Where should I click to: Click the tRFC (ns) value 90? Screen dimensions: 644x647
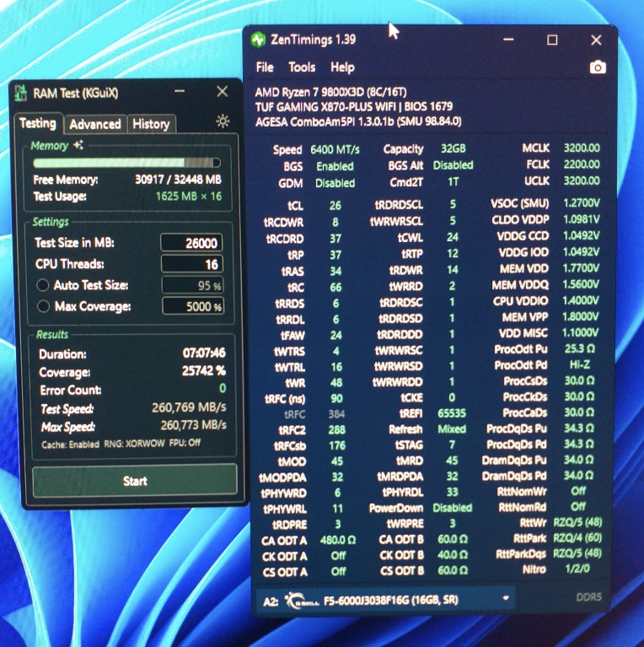coord(336,399)
